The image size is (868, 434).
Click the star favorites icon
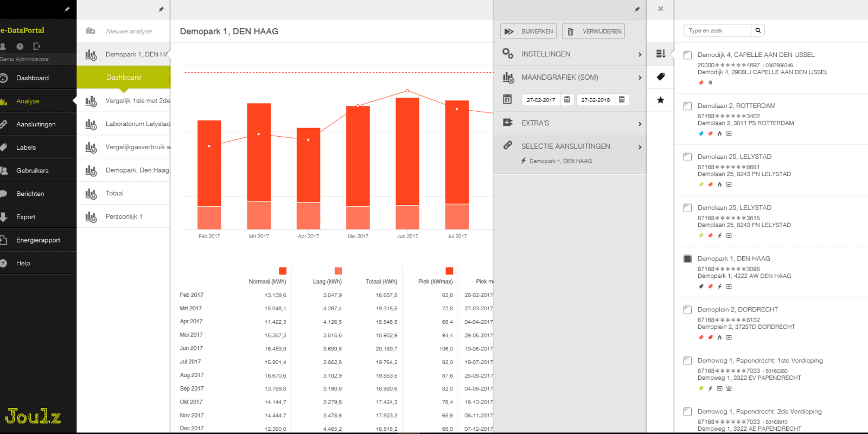pyautogui.click(x=660, y=100)
